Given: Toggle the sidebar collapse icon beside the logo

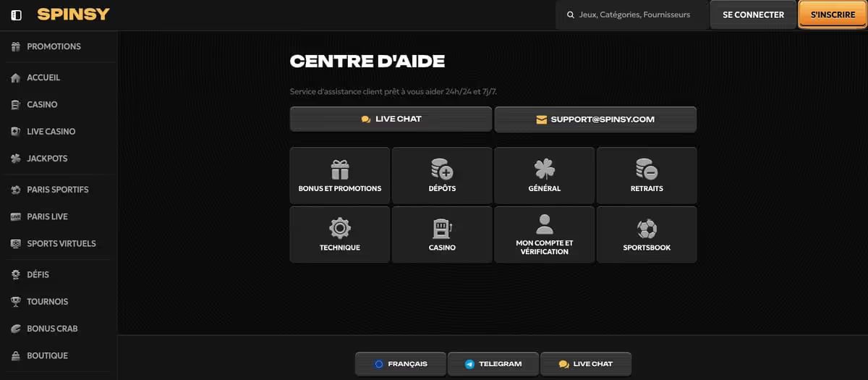Looking at the screenshot, I should click(x=17, y=15).
